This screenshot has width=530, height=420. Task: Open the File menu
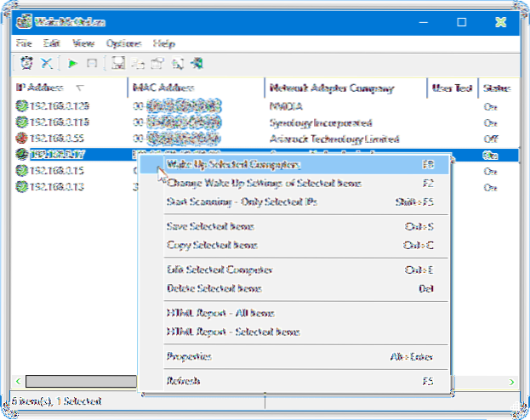point(26,43)
